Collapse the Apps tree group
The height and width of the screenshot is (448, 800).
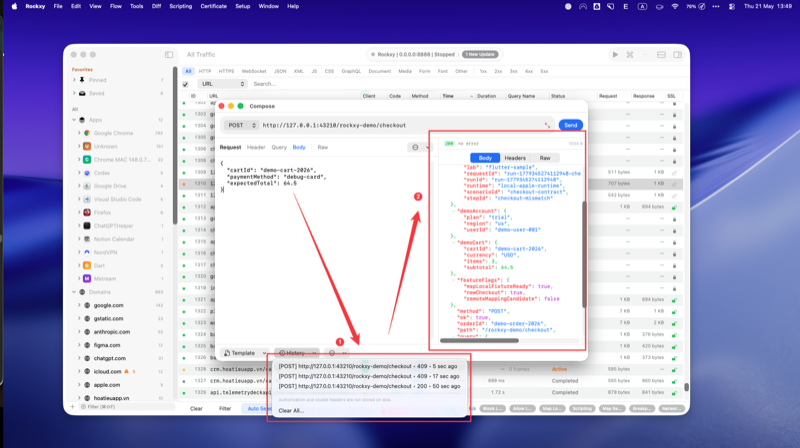tap(74, 120)
